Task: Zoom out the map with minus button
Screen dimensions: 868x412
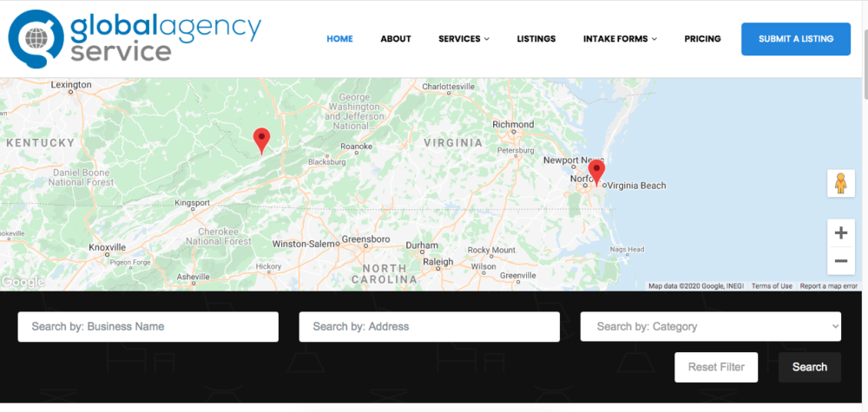Action: [841, 261]
